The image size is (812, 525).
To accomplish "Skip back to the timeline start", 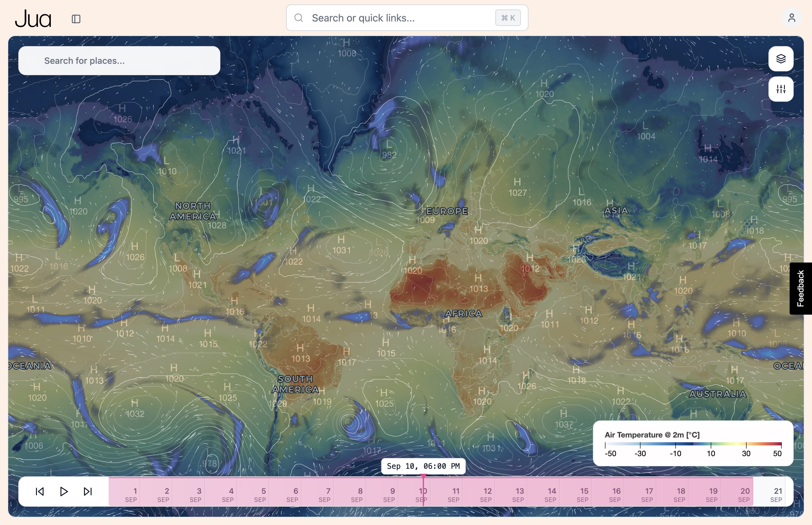I will [40, 492].
